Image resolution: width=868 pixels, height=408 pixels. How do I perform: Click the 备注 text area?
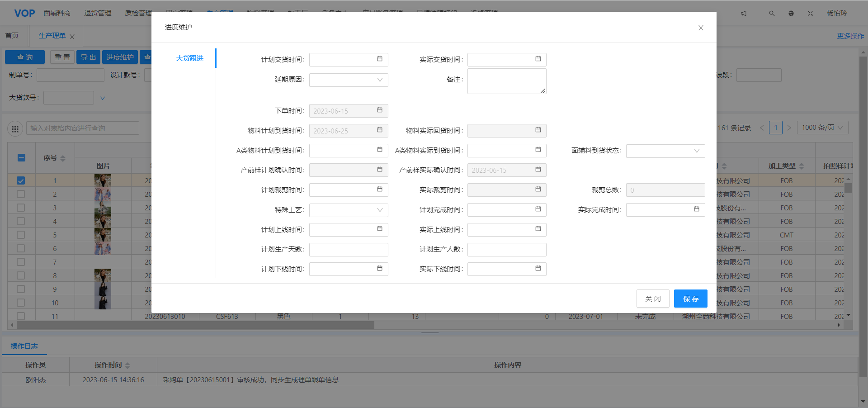coord(506,81)
